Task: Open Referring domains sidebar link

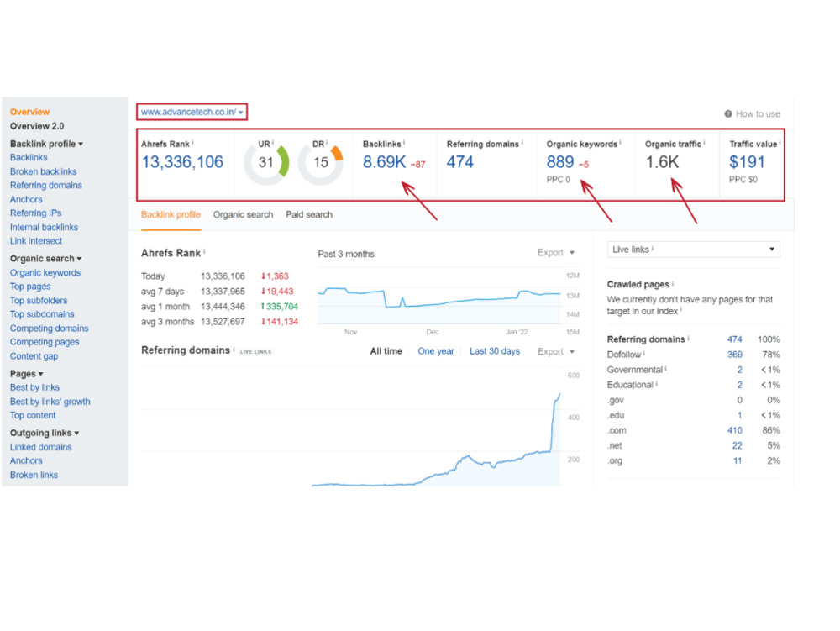Action: pyautogui.click(x=46, y=186)
